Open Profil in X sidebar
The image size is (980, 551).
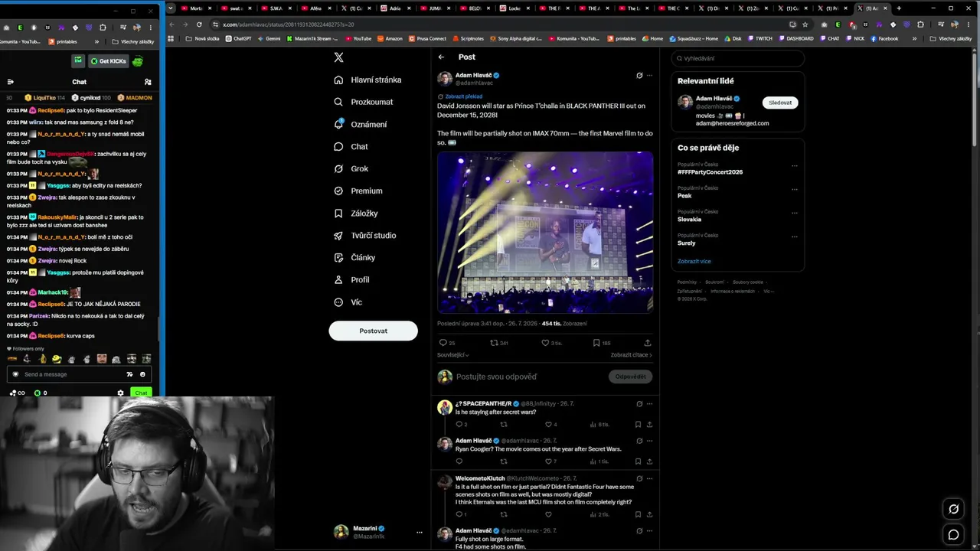[351, 279]
